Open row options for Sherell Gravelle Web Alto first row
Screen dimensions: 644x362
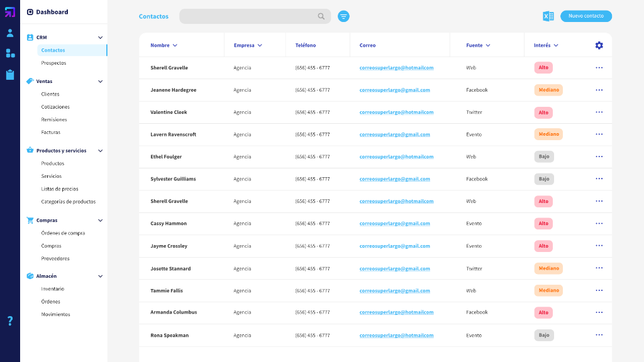point(599,68)
